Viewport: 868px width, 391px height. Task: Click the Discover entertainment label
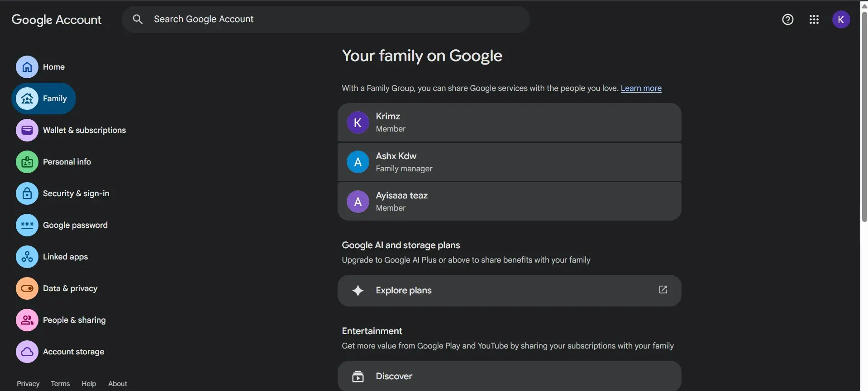(394, 376)
